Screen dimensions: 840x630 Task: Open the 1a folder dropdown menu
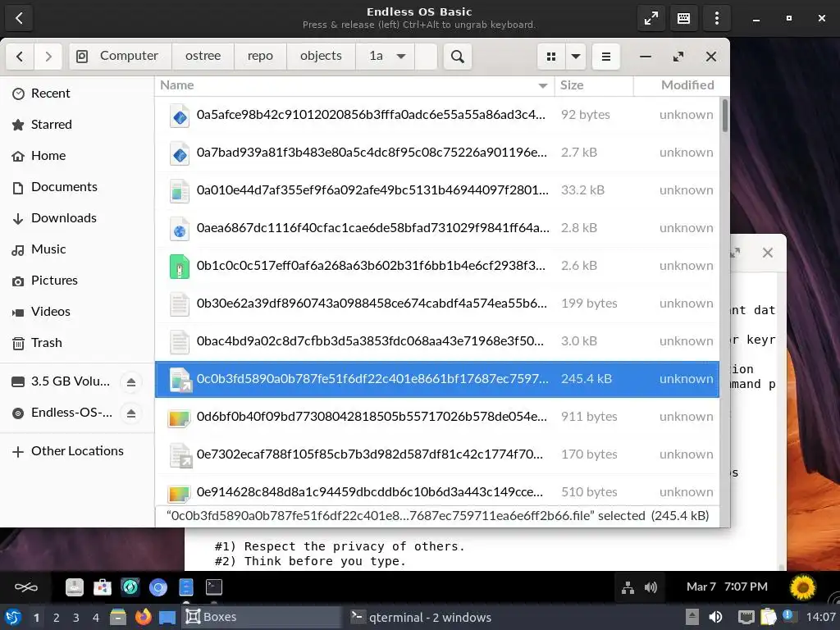(x=400, y=57)
